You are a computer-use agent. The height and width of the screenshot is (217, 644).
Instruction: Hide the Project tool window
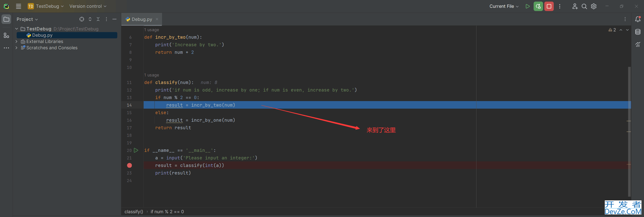coord(114,19)
